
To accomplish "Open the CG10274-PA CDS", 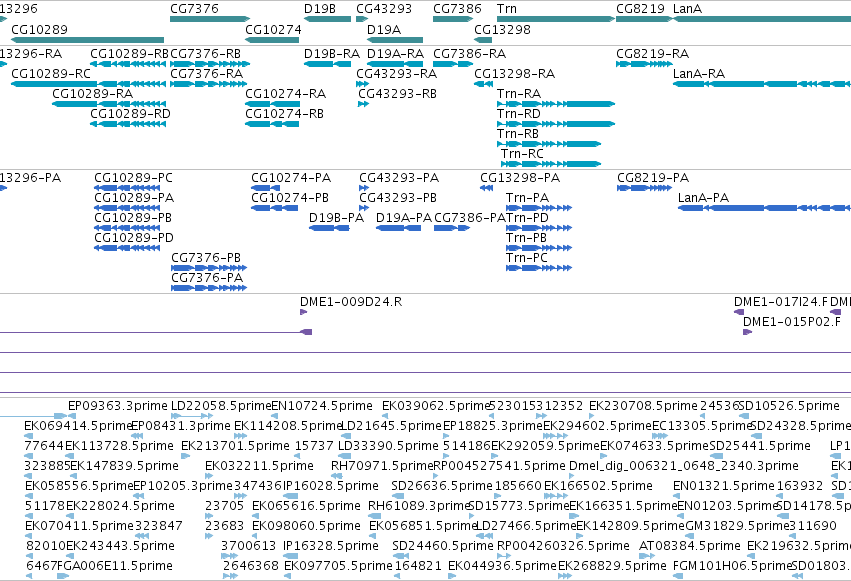I will (x=265, y=188).
